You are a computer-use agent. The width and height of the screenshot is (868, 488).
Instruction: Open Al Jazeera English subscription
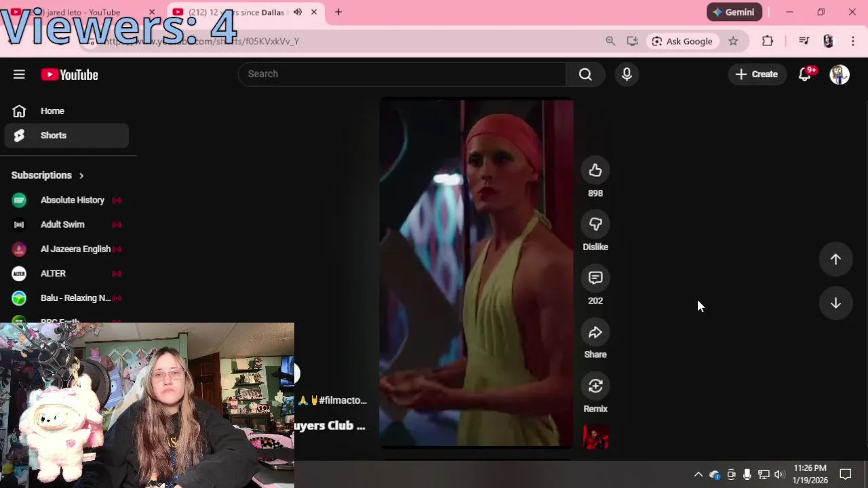point(66,249)
